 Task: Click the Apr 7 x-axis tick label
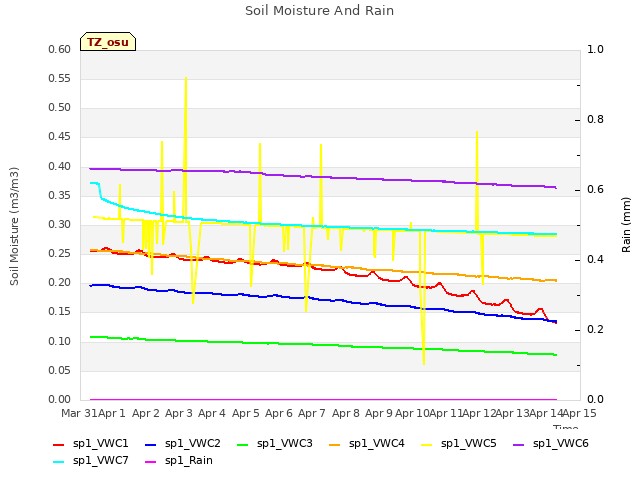coord(312,413)
